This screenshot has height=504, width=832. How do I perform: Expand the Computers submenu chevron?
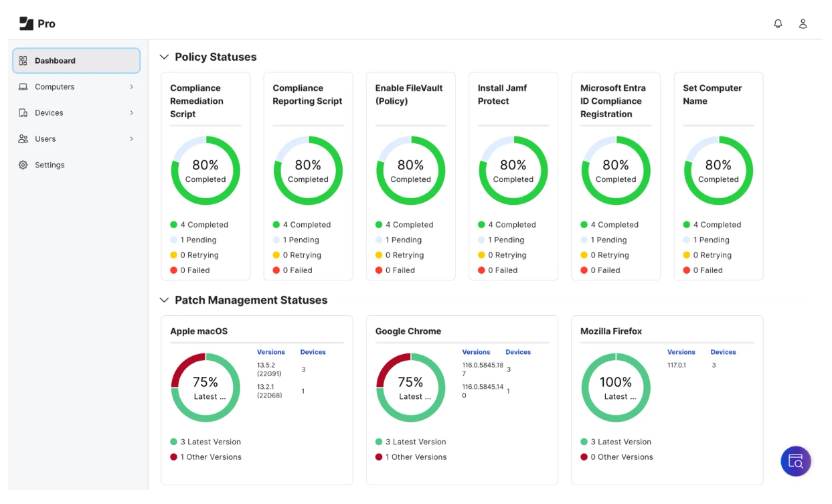click(133, 86)
